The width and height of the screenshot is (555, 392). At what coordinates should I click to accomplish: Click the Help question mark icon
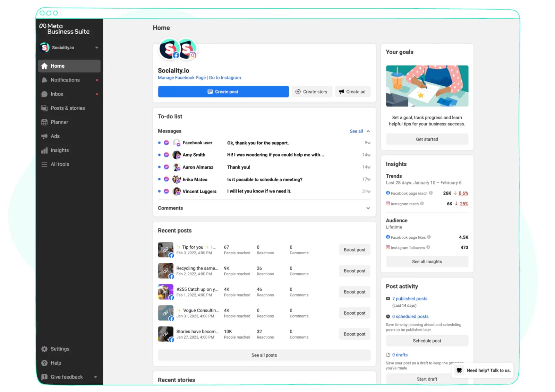[44, 363]
